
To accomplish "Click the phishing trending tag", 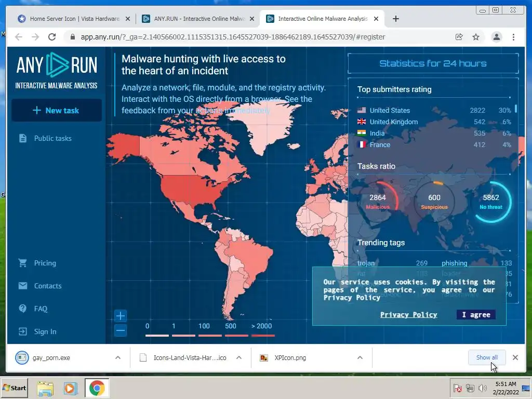I will pyautogui.click(x=454, y=263).
